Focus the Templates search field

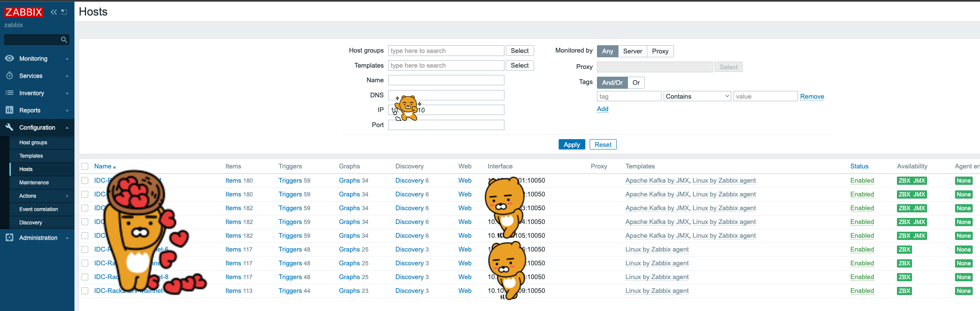446,65
